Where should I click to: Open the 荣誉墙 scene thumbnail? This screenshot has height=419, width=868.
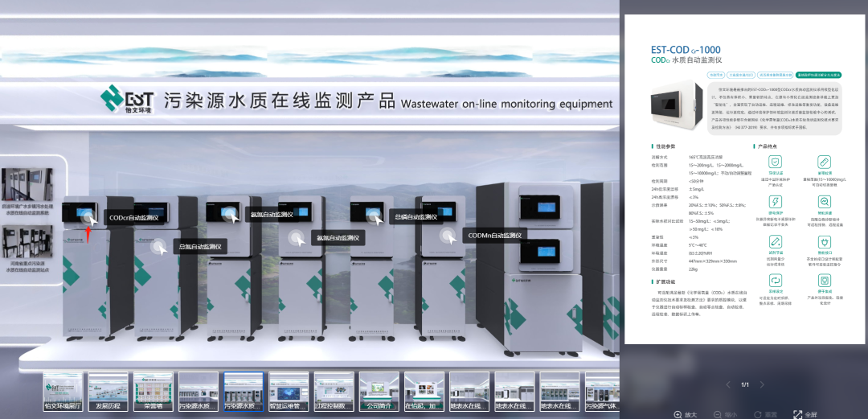[154, 392]
